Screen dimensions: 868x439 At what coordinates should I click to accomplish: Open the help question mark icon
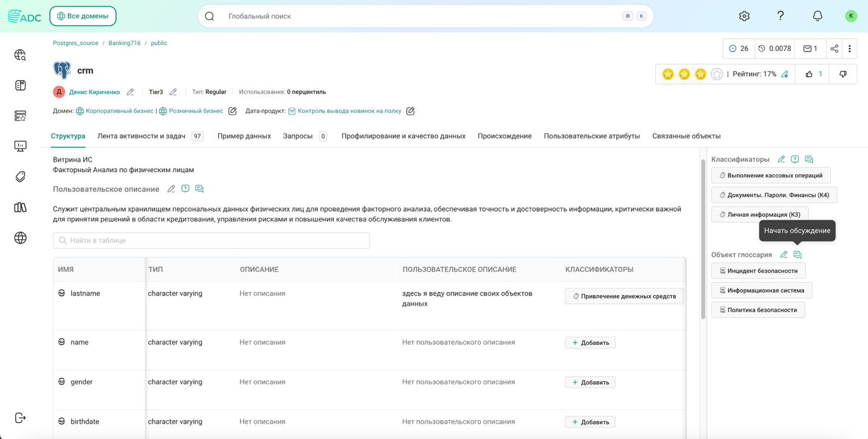click(780, 16)
